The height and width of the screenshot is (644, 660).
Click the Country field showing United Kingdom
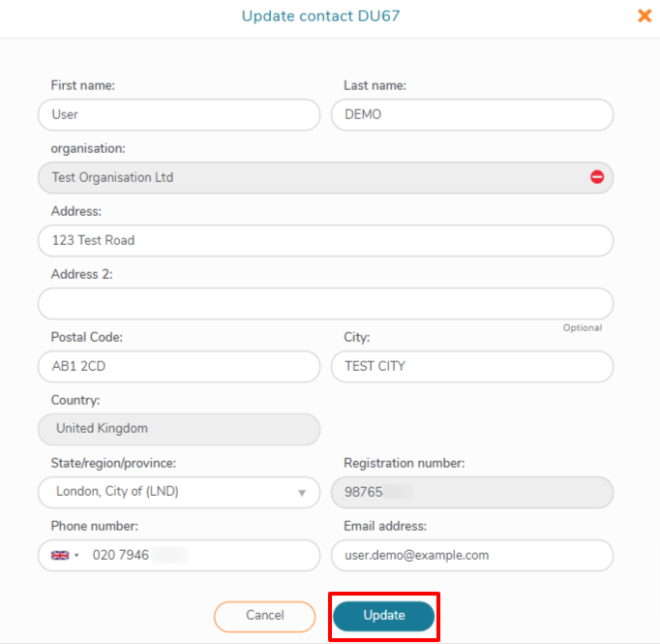click(179, 428)
